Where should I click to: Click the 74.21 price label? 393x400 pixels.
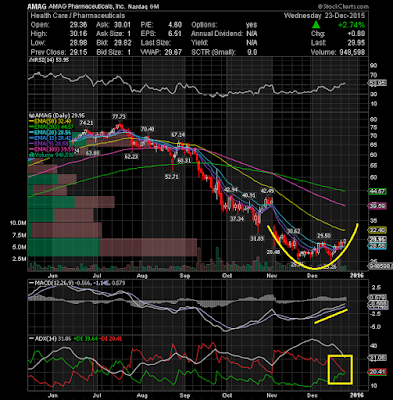point(86,123)
